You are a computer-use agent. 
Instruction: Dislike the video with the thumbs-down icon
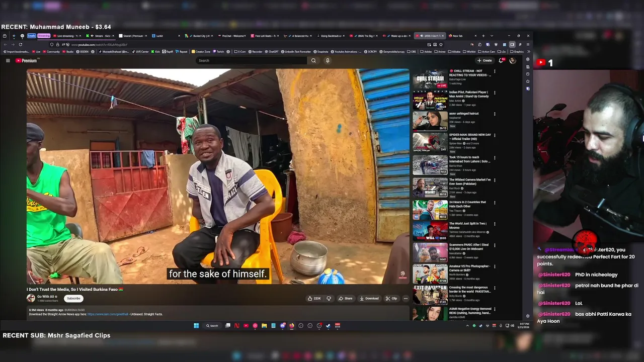329,298
